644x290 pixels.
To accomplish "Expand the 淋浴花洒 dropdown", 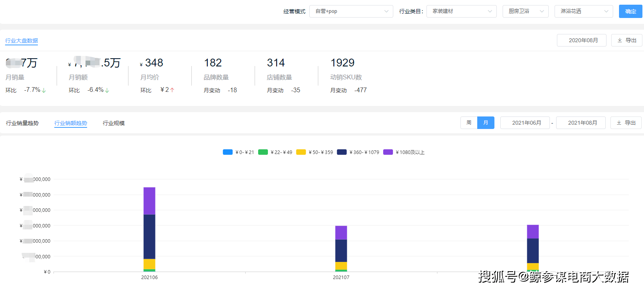I will click(583, 11).
